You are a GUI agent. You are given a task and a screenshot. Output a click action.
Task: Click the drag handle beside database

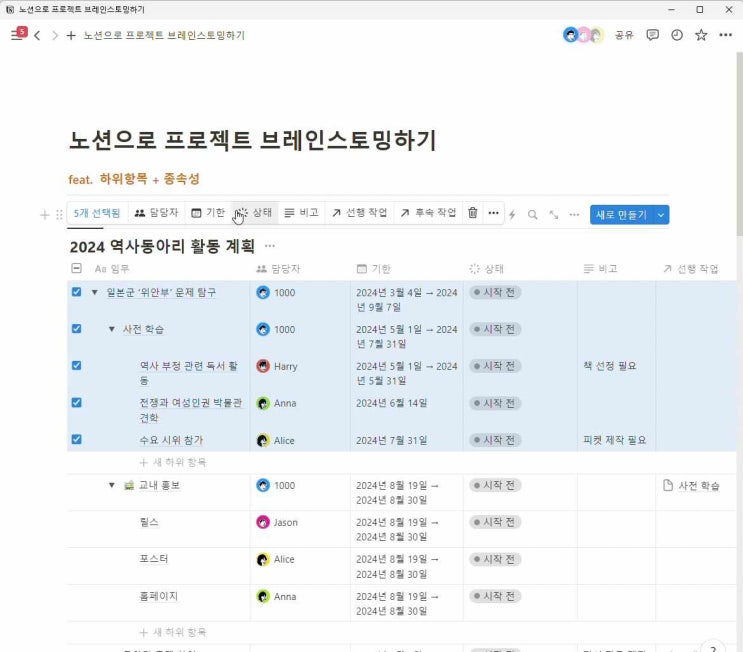click(59, 215)
